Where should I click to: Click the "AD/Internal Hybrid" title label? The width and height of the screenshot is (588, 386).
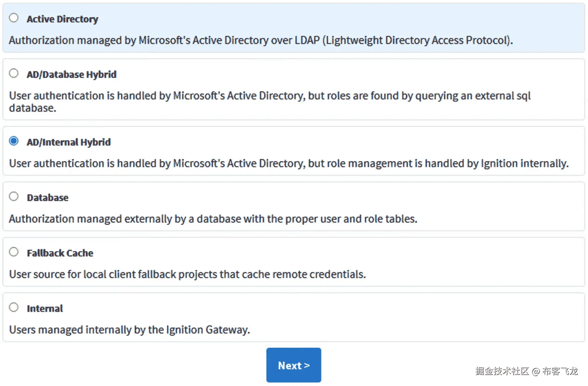coord(69,142)
